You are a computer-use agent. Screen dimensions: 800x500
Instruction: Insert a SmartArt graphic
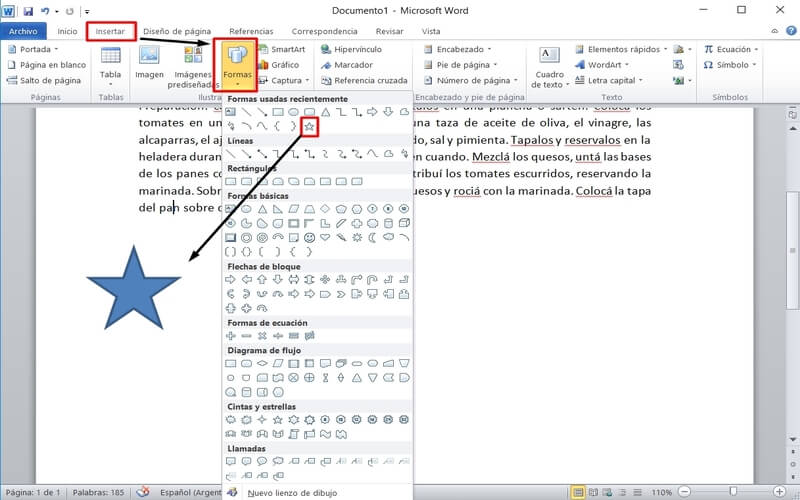tap(282, 49)
